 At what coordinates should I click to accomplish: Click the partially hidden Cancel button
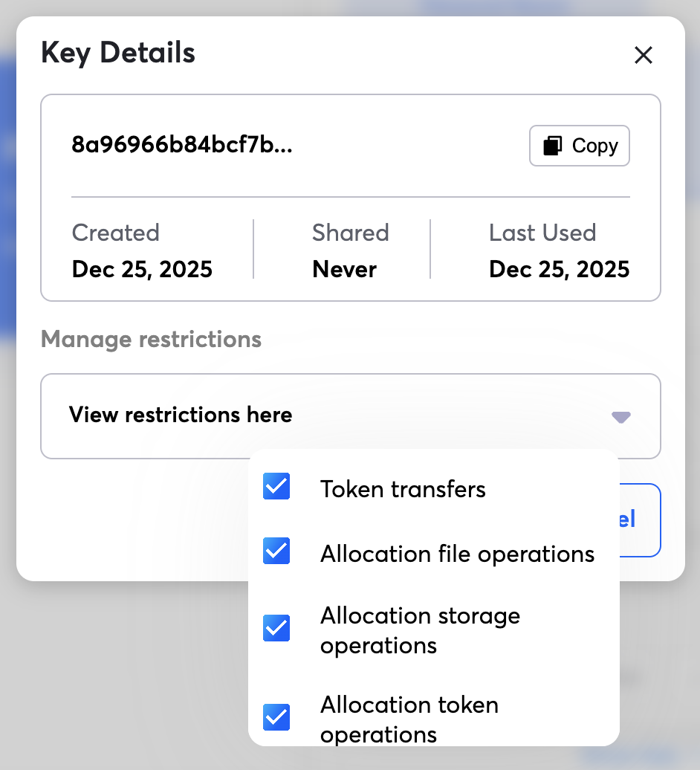[x=639, y=520]
